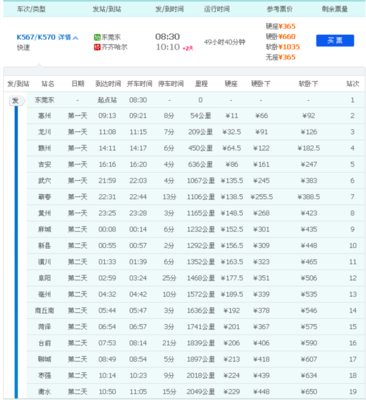Click the 13分 stop duration cell
The image size is (366, 400).
[169, 197]
